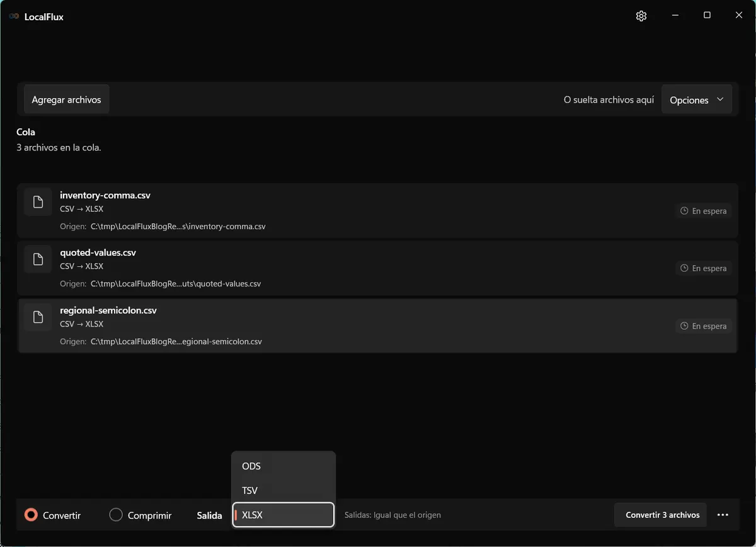Choose ODS from the output format list
756x547 pixels.
(x=283, y=466)
